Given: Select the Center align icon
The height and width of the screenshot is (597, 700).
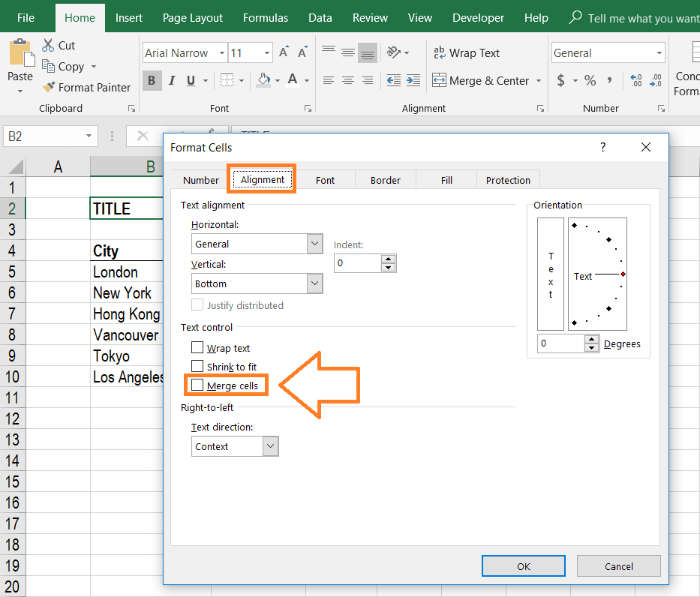Looking at the screenshot, I should coord(347,80).
